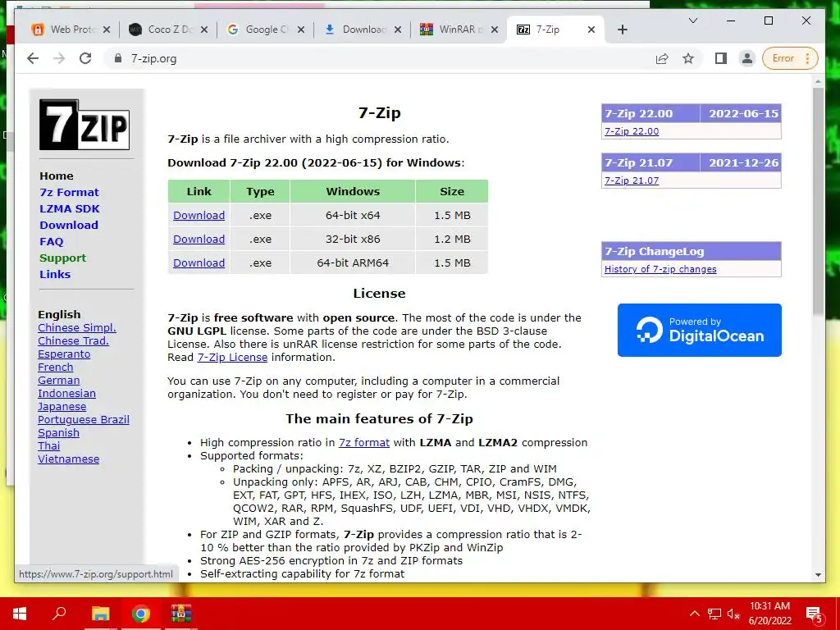Download the 64-bit x64 .exe
Image resolution: width=840 pixels, height=630 pixels.
199,216
